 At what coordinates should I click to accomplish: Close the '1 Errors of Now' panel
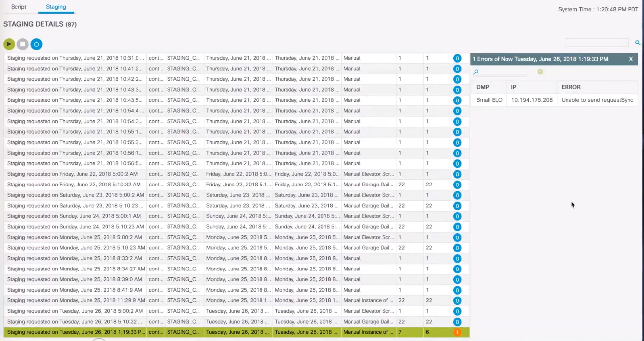pos(631,59)
